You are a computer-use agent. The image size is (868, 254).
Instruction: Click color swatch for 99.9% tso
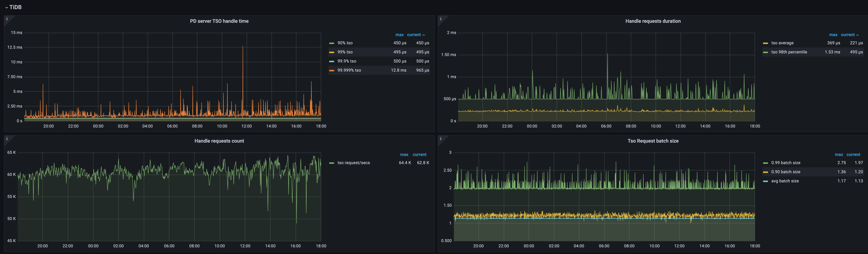331,61
